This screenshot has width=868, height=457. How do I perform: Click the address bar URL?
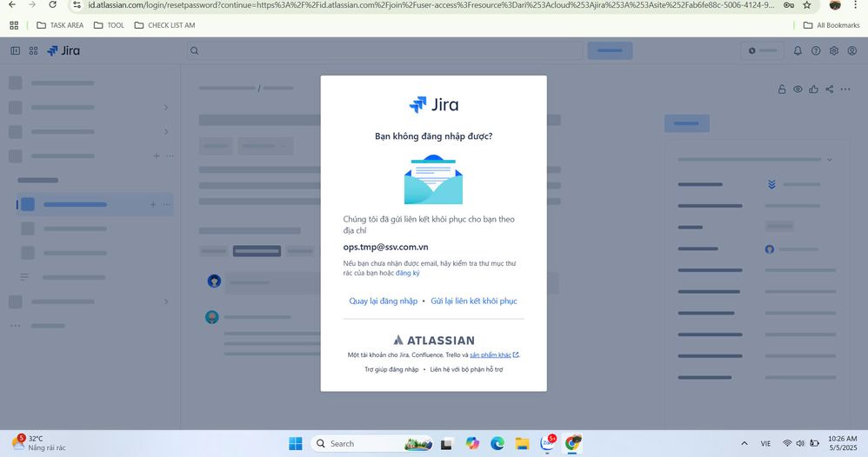tap(431, 5)
